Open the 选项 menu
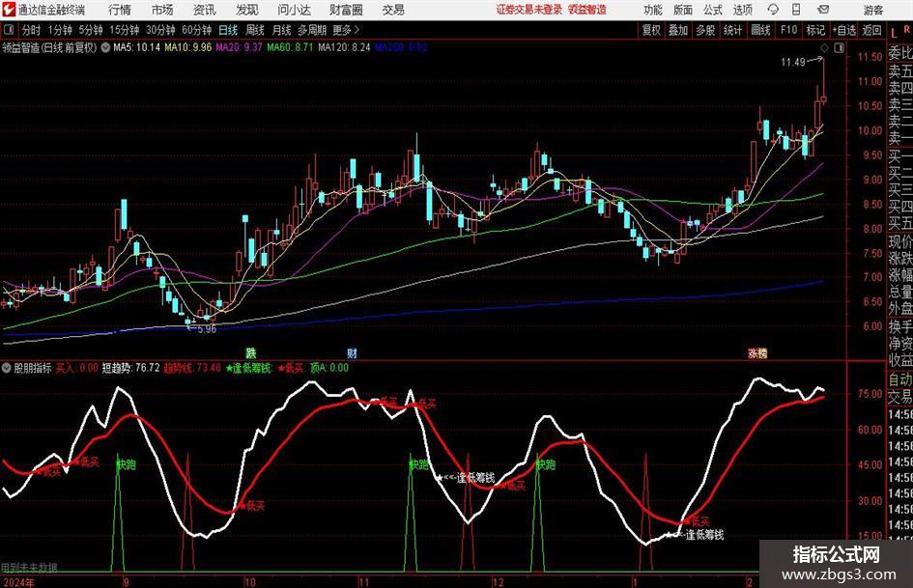 pyautogui.click(x=742, y=10)
